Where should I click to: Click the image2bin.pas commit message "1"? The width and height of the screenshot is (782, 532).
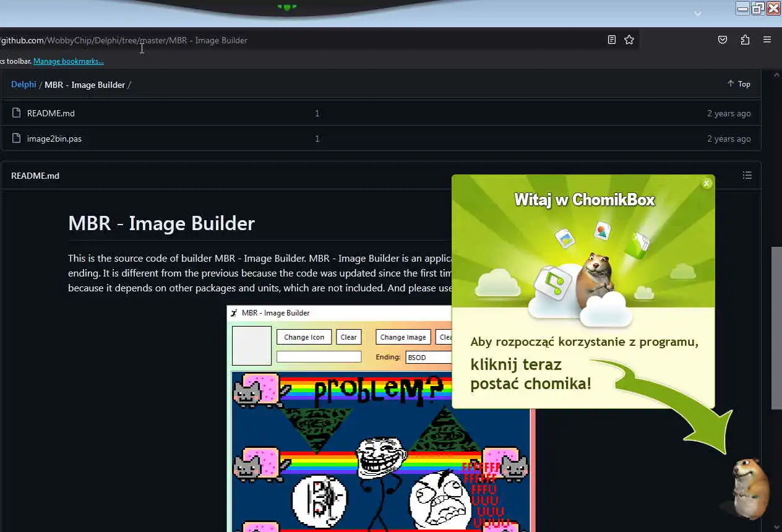[x=317, y=139]
